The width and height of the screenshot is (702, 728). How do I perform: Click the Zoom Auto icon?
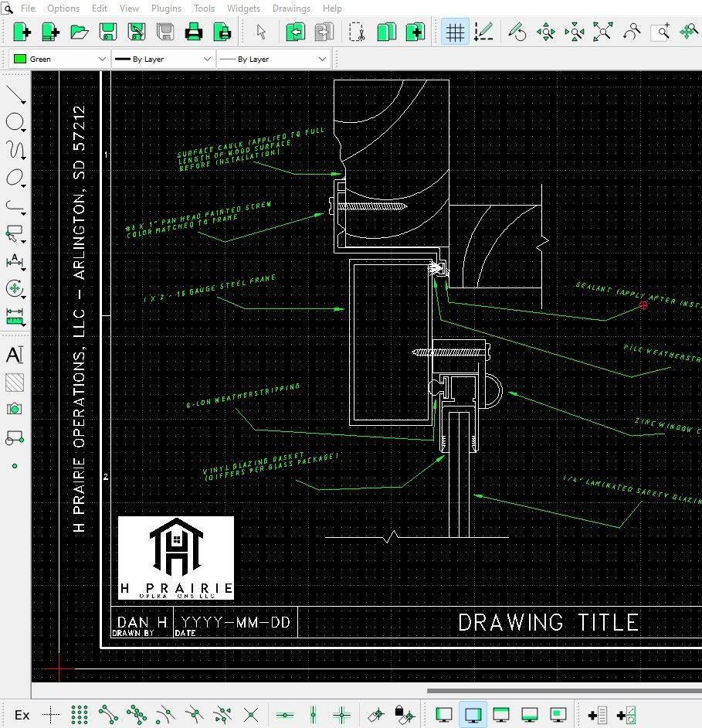[602, 32]
